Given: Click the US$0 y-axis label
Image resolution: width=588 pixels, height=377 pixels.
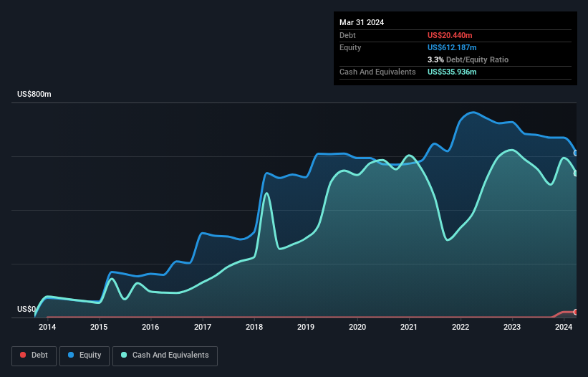Looking at the screenshot, I should [x=26, y=309].
